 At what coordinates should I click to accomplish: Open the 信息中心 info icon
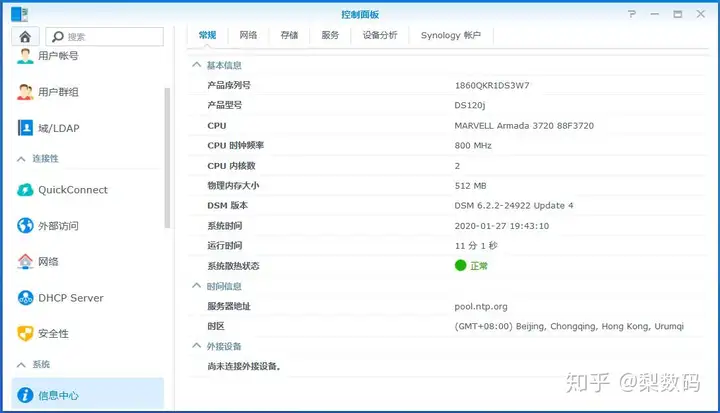point(25,395)
